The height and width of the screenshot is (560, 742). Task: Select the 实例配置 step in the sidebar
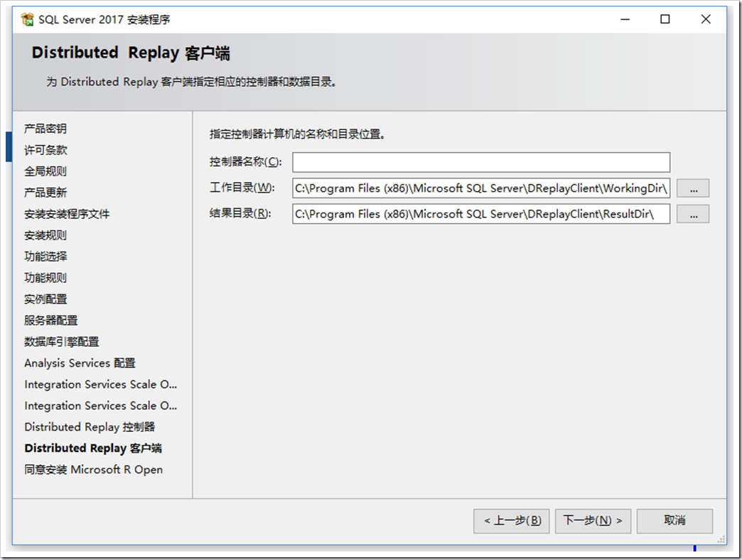tap(45, 299)
